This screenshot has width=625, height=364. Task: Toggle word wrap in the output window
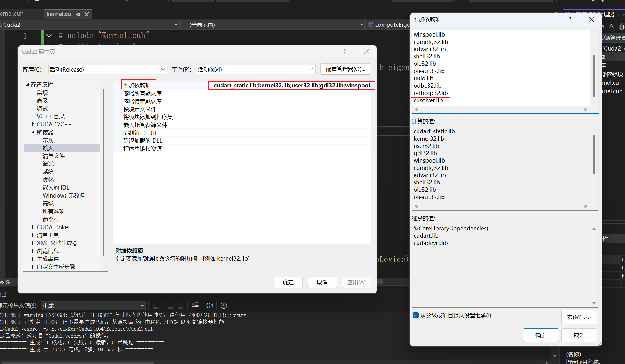coord(210,305)
